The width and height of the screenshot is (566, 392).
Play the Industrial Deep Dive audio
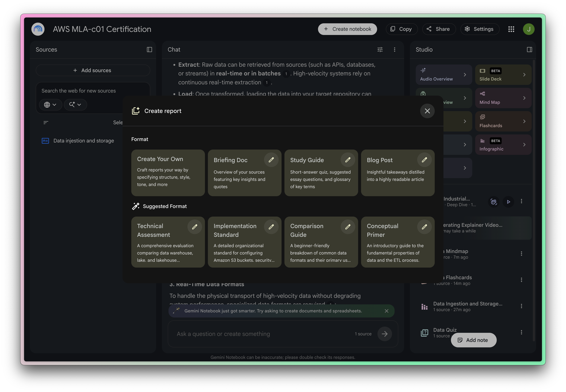508,202
